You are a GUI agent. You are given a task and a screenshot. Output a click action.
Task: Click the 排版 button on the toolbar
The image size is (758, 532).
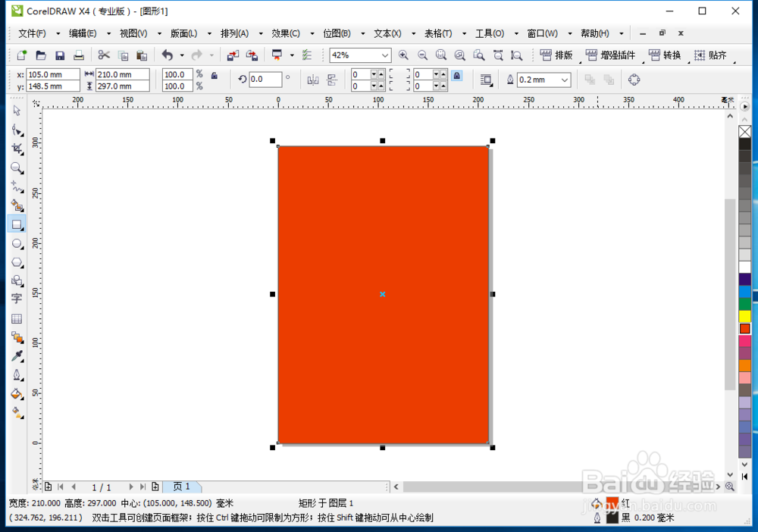tap(559, 54)
